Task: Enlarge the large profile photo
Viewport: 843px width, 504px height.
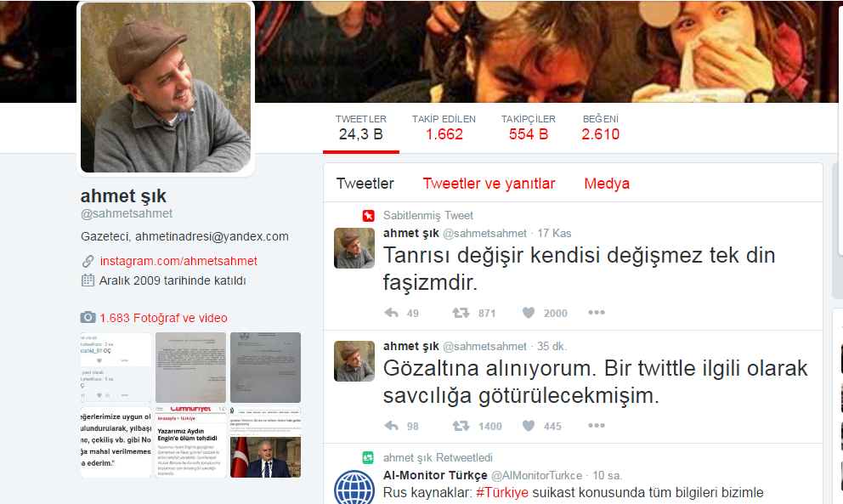Action: point(167,88)
